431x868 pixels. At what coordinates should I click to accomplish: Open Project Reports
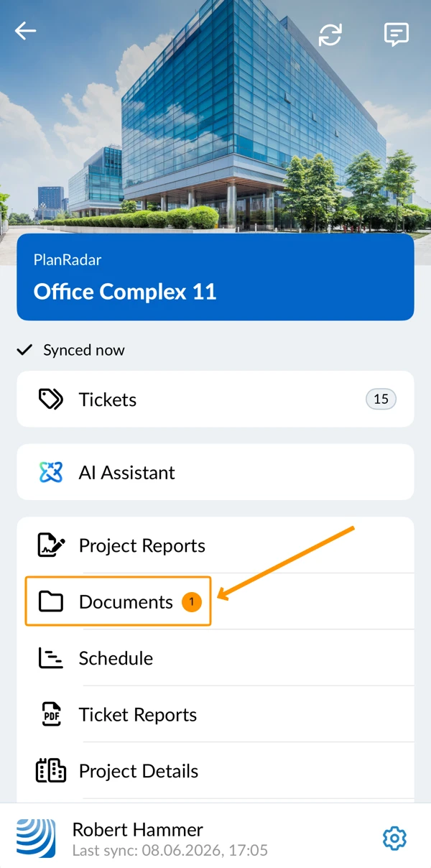point(215,545)
